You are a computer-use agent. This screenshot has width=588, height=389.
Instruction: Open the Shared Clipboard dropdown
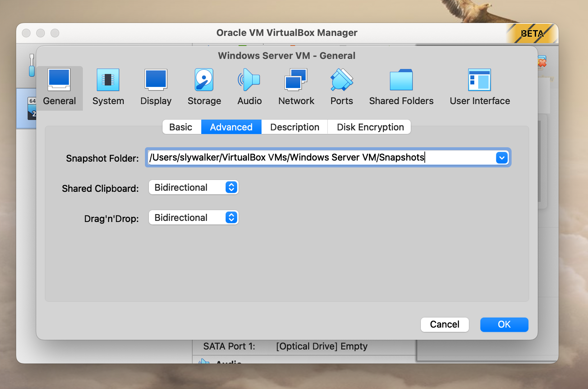194,187
